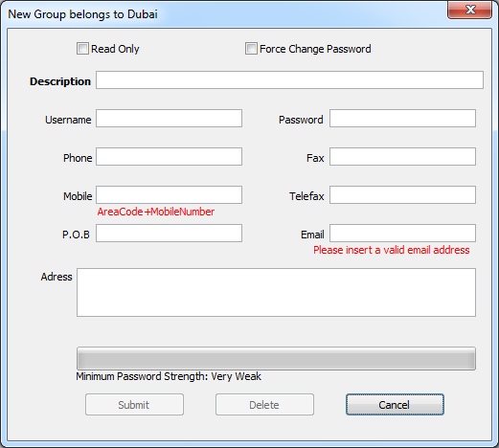The width and height of the screenshot is (499, 448).
Task: Focus the Description text field
Action: pos(289,80)
